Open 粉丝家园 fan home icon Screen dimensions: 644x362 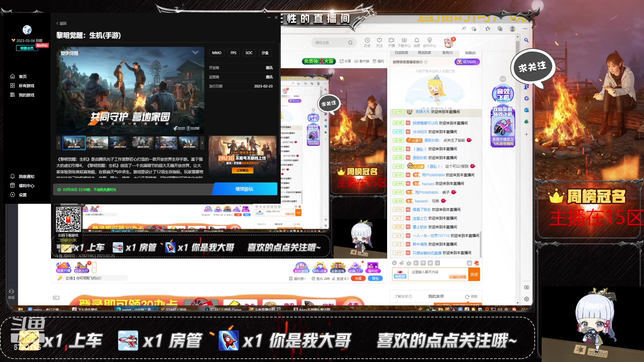[301, 267]
